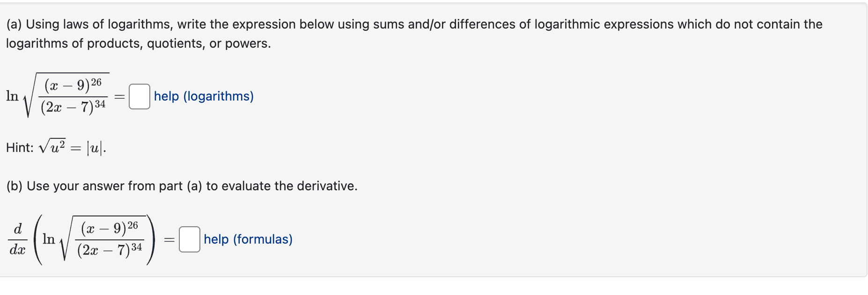Viewport: 868px width, 295px height.
Task: Open the help (formulas) link
Action: [247, 239]
